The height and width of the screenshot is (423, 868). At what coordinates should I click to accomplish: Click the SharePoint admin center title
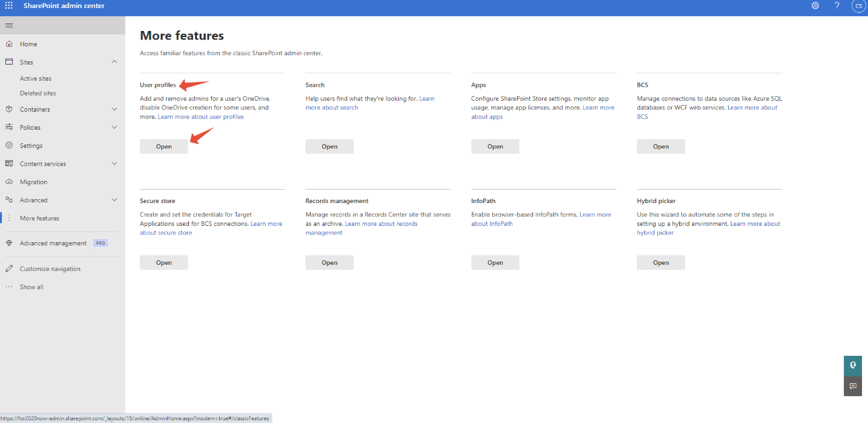click(64, 6)
